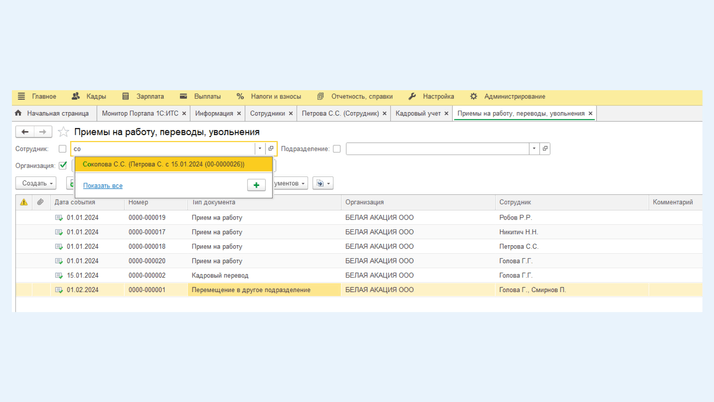The image size is (714, 402).
Task: Click the back navigation arrow
Action: pos(25,132)
